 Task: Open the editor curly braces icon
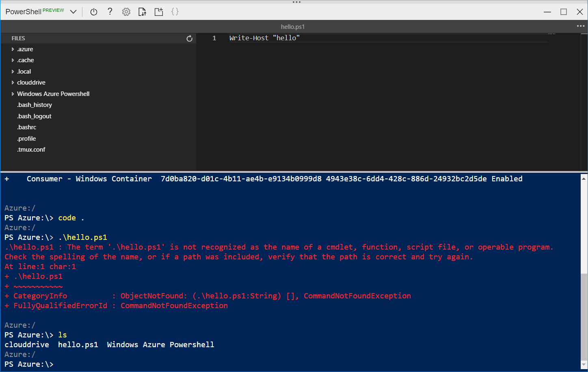(x=175, y=12)
